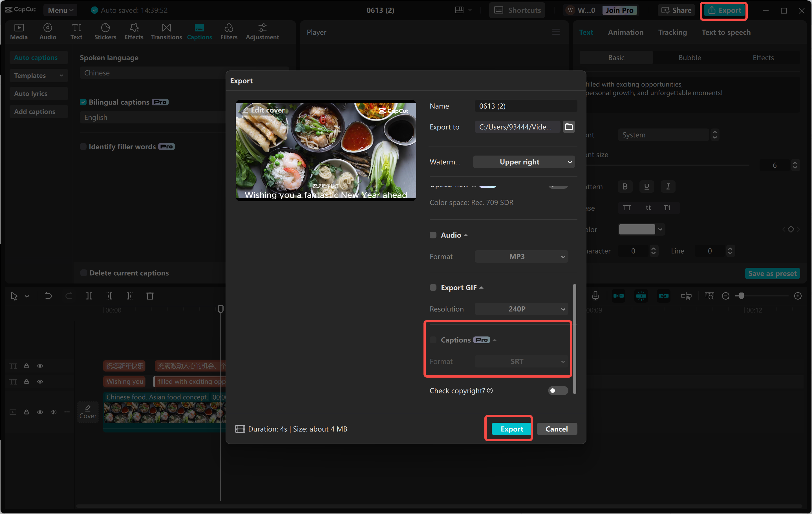The width and height of the screenshot is (812, 514).
Task: Open the Audio panel
Action: 48,32
